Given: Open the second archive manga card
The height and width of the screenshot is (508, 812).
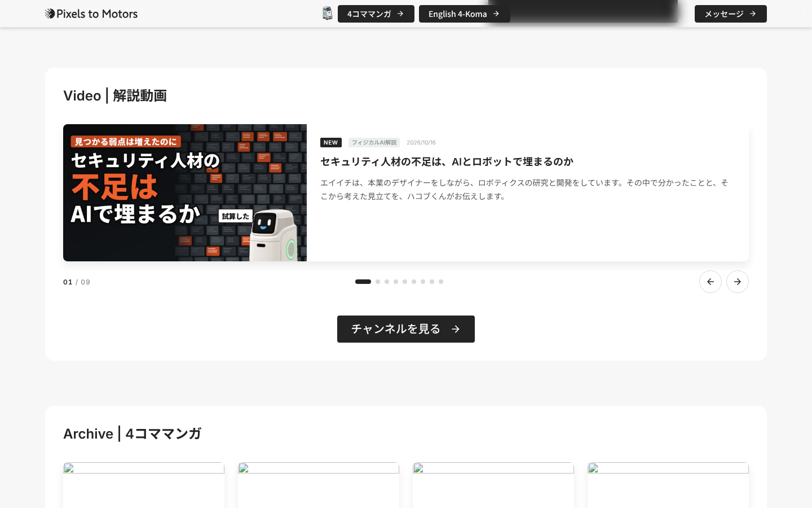Looking at the screenshot, I should [319, 485].
